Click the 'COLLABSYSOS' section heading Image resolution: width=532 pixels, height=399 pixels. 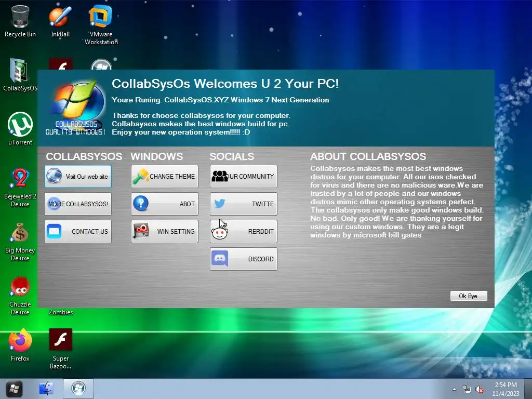click(x=84, y=156)
